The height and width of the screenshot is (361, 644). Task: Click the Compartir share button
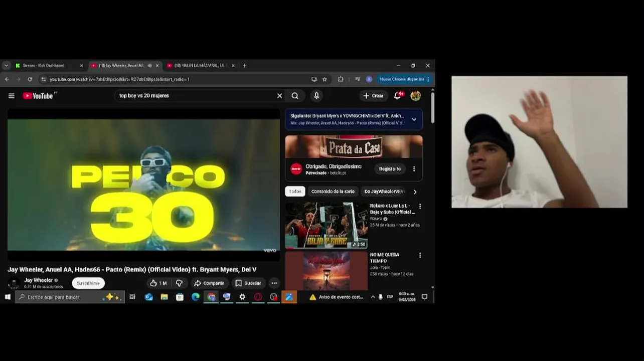(x=209, y=283)
